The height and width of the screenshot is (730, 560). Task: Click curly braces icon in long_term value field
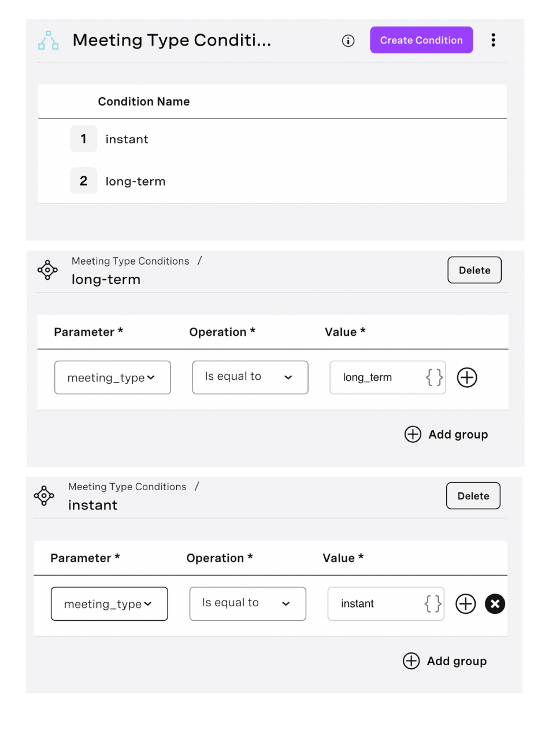pyautogui.click(x=434, y=377)
